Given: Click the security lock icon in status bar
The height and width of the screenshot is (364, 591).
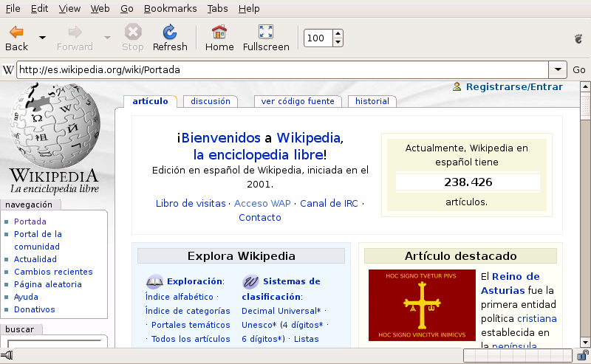Looking at the screenshot, I should (x=583, y=355).
